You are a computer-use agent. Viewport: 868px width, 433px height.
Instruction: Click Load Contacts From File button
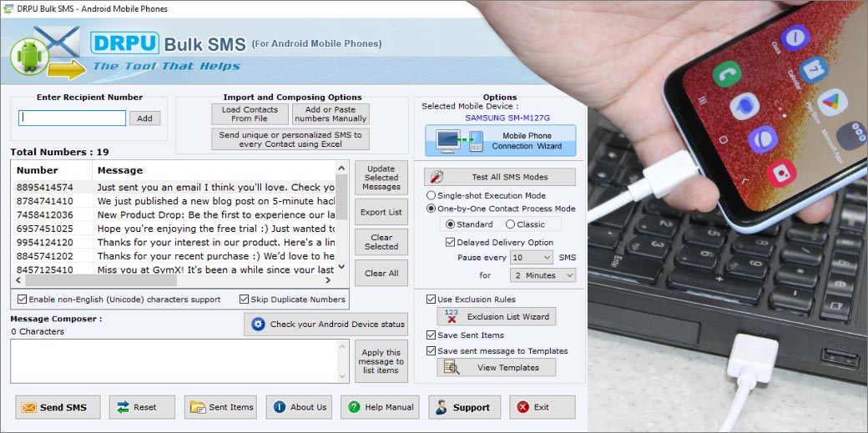pos(250,114)
